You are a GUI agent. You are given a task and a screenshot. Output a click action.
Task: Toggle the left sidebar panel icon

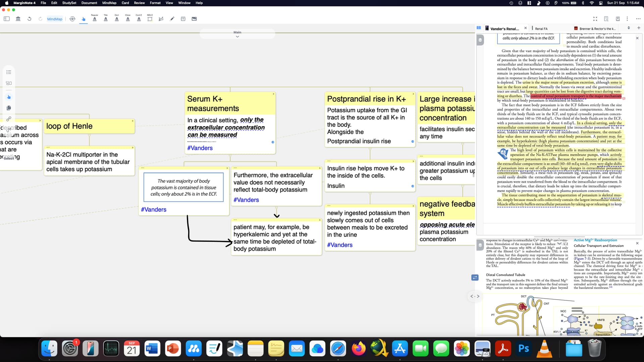click(x=7, y=19)
